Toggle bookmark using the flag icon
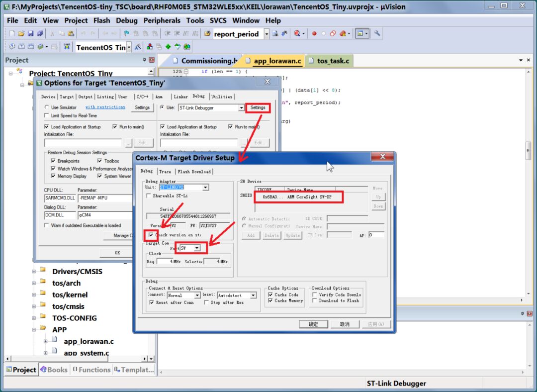This screenshot has height=392, width=537. (126, 34)
